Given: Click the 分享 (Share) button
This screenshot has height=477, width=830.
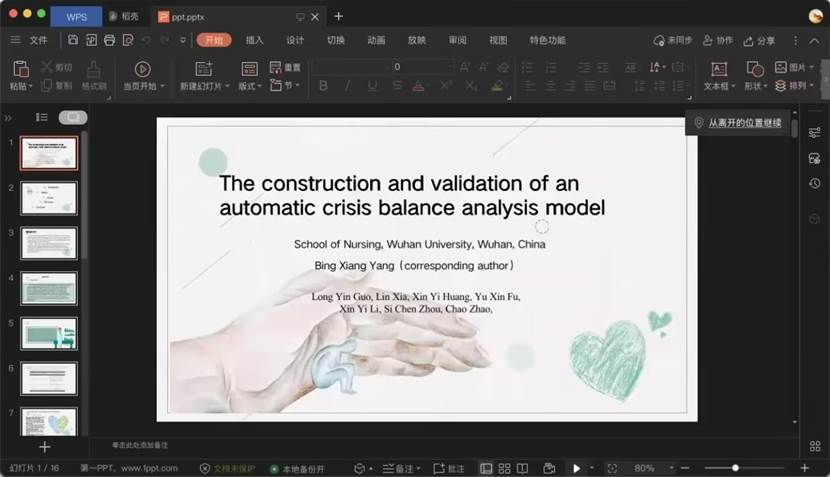Looking at the screenshot, I should point(758,40).
